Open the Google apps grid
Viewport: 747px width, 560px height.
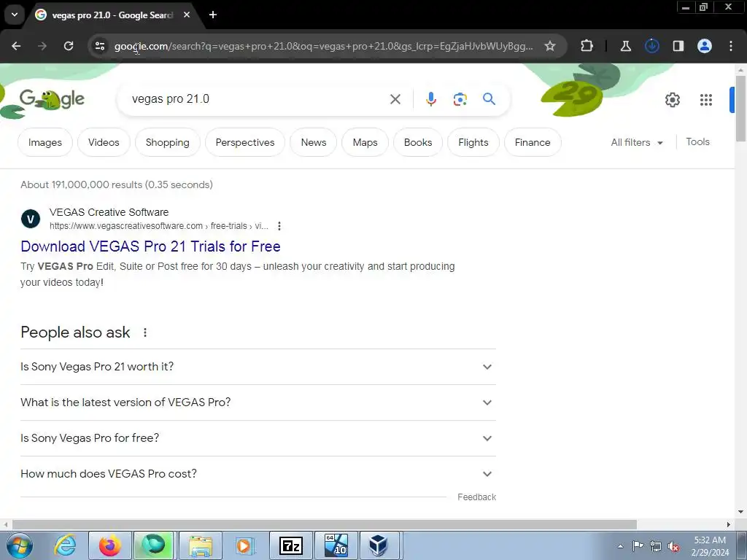(706, 99)
